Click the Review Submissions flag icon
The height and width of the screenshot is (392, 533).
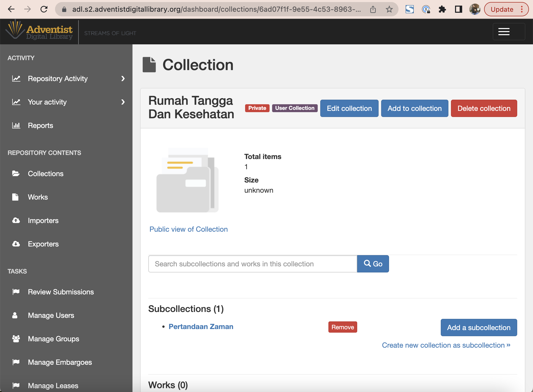pos(16,292)
